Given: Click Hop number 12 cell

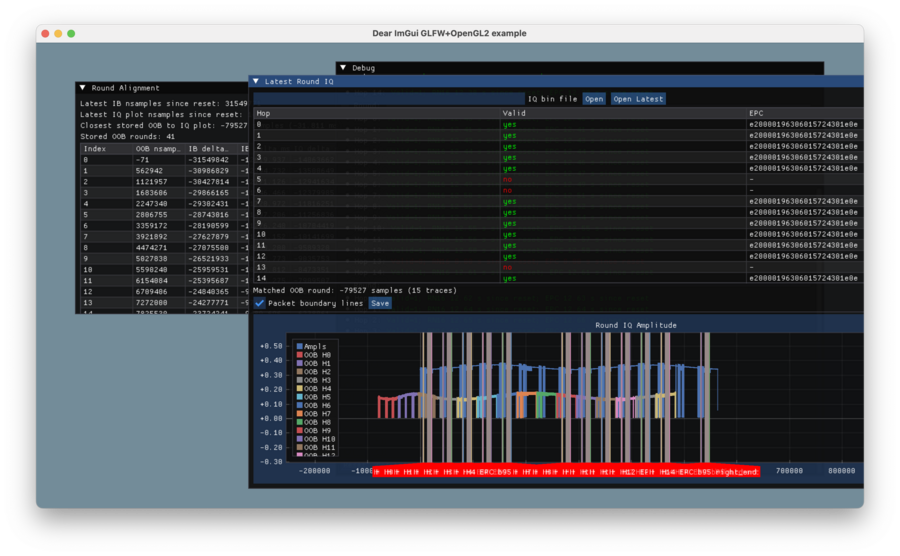Looking at the screenshot, I should click(x=261, y=256).
